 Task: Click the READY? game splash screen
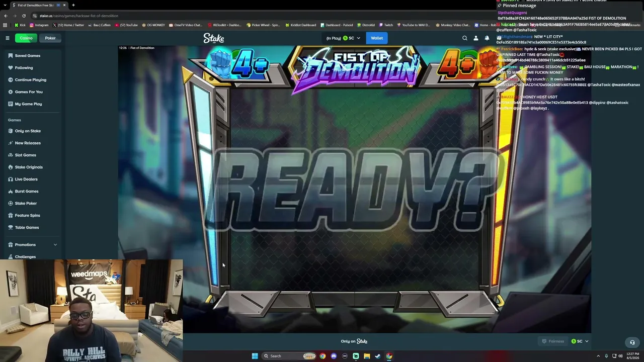[x=354, y=189]
